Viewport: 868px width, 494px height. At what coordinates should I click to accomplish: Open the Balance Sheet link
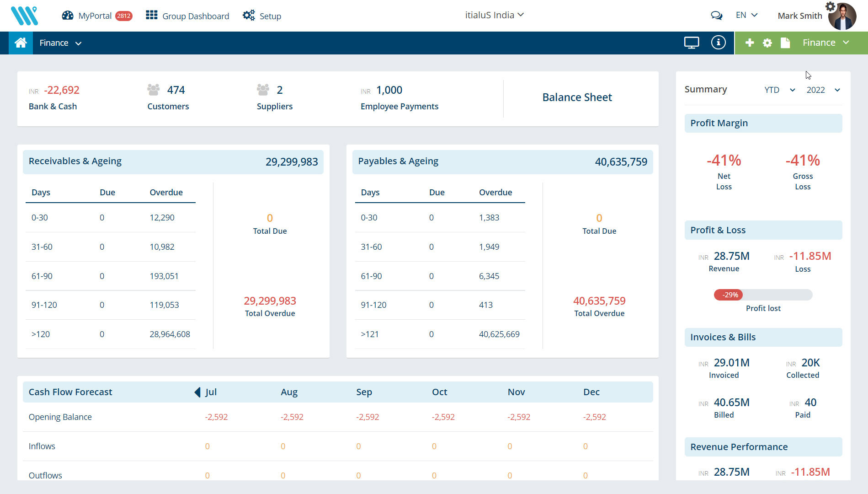coord(577,97)
